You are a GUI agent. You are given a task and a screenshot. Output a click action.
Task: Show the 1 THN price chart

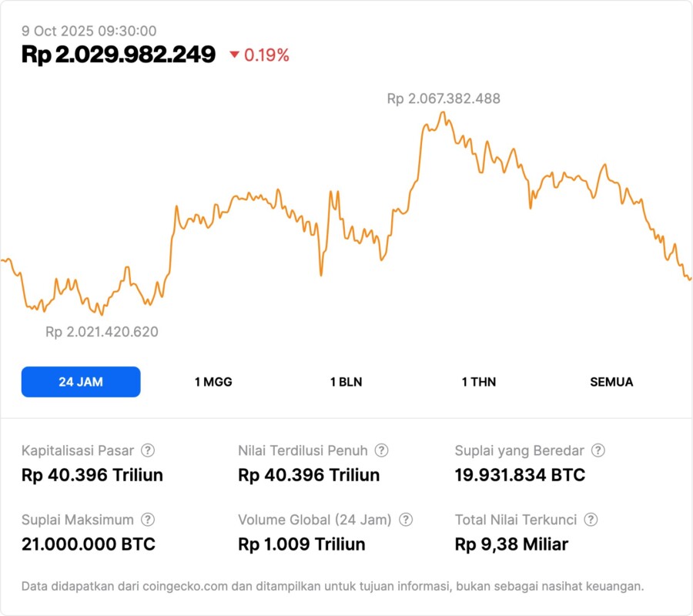[479, 382]
